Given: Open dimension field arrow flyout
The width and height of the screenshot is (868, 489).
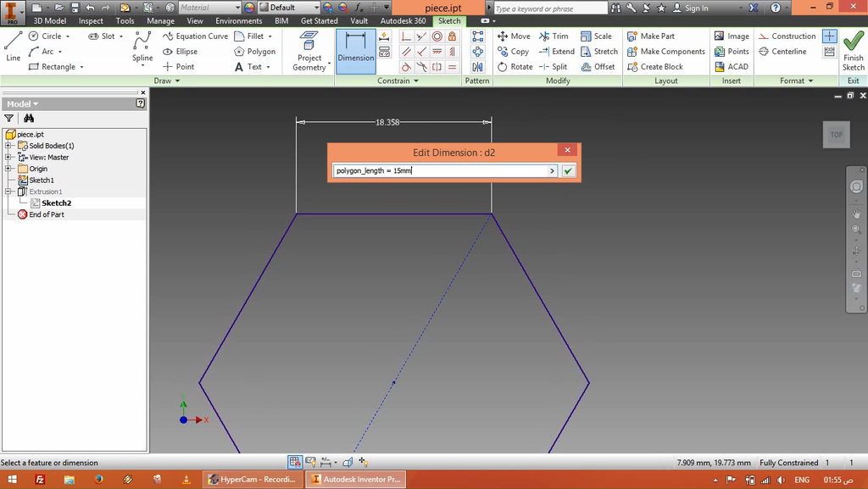Looking at the screenshot, I should tap(552, 171).
